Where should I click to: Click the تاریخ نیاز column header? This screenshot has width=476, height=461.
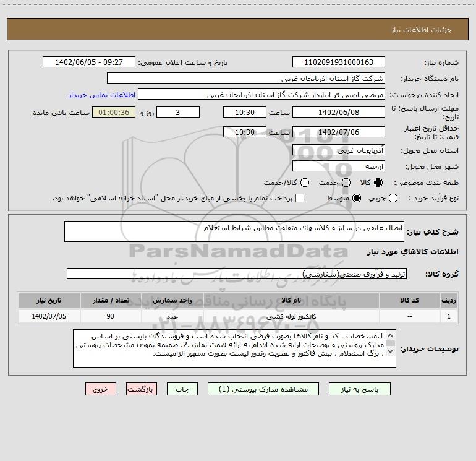[49, 300]
